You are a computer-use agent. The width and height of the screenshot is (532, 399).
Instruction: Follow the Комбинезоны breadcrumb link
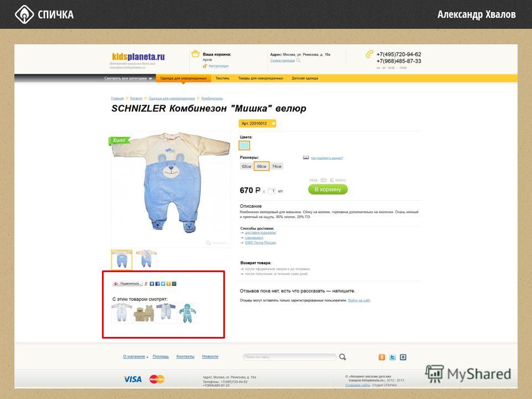pos(212,99)
